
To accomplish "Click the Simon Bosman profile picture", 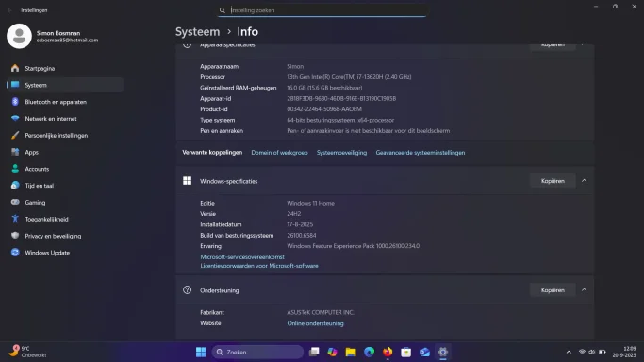I will click(x=19, y=36).
